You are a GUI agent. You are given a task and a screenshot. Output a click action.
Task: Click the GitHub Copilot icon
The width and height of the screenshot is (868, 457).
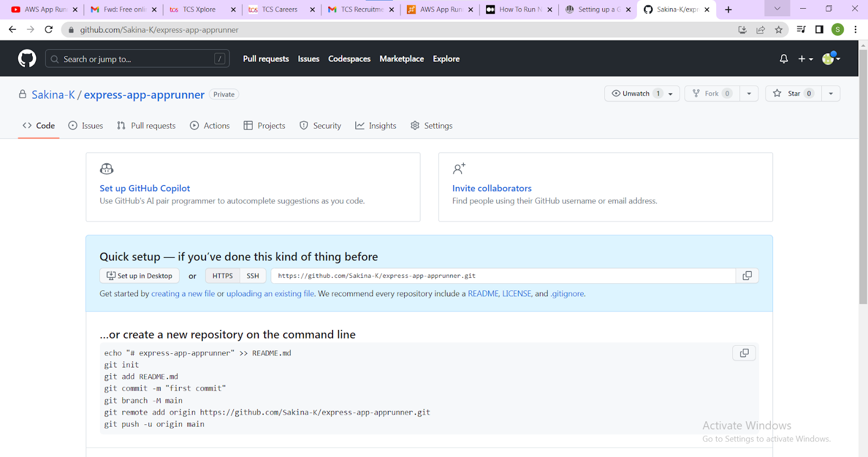coord(107,169)
